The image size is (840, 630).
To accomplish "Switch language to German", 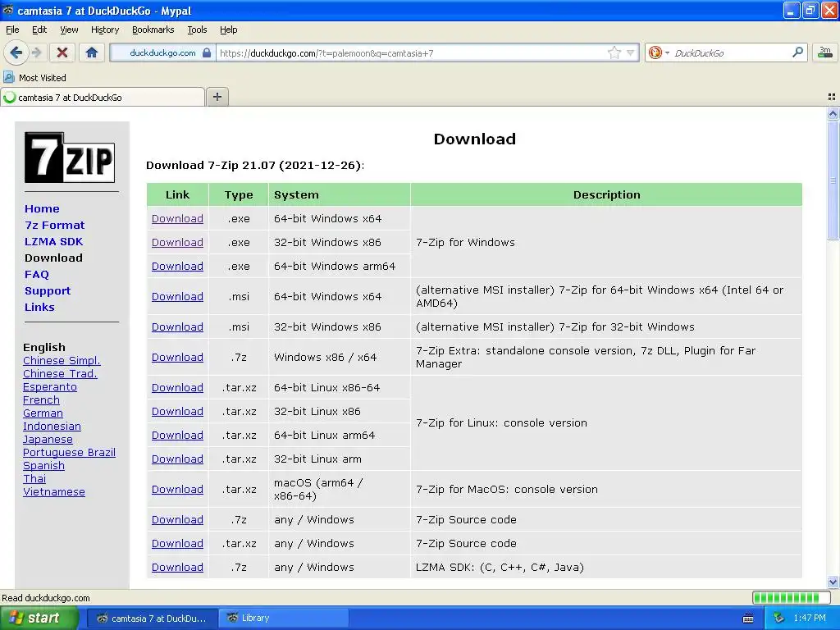I will [43, 413].
